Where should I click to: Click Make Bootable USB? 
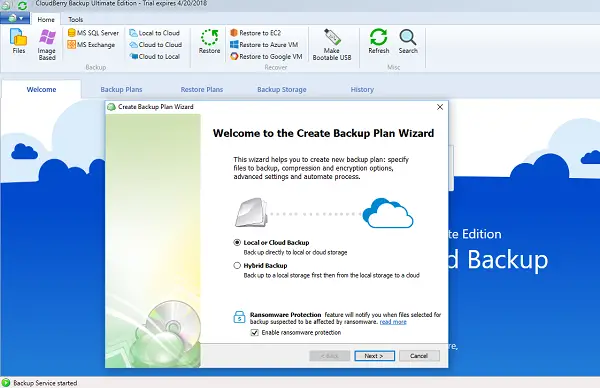point(332,44)
